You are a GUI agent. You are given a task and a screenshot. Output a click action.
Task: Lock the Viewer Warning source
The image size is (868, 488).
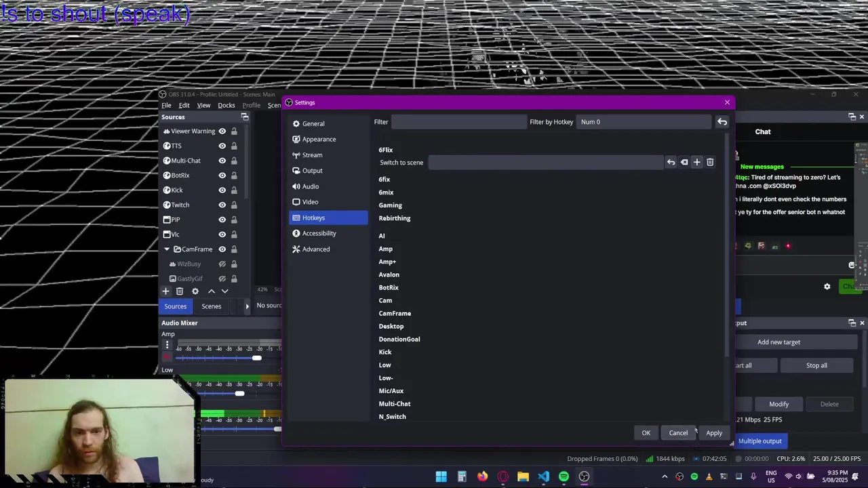coord(234,131)
